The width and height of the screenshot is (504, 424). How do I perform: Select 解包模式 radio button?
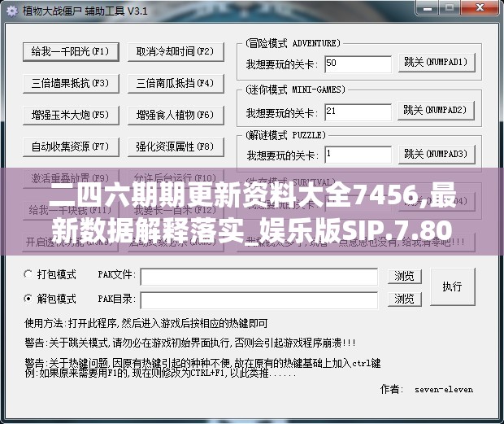[x=50, y=299]
